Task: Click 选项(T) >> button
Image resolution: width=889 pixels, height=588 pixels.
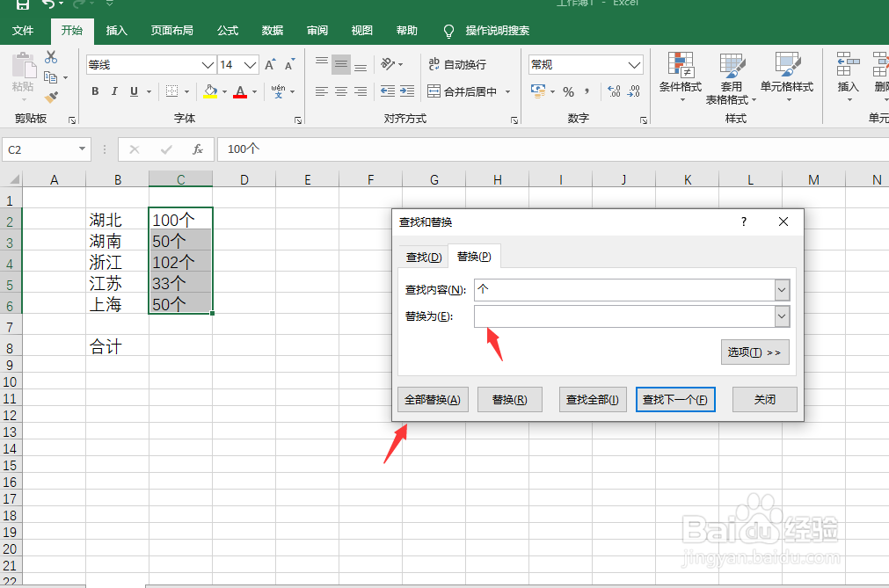Action: click(754, 352)
